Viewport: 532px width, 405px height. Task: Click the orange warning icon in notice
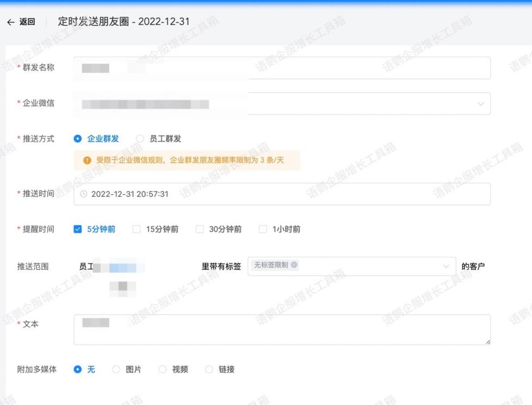pyautogui.click(x=87, y=161)
